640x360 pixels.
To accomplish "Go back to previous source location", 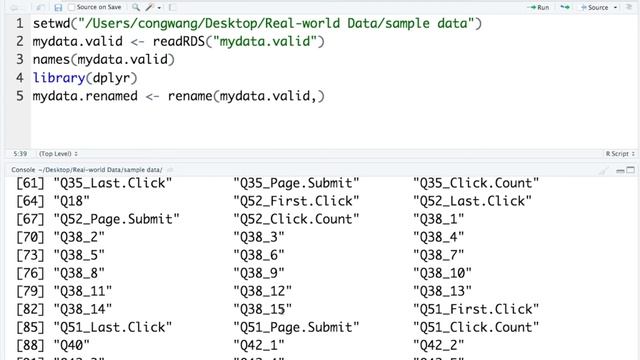I will click(x=14, y=7).
